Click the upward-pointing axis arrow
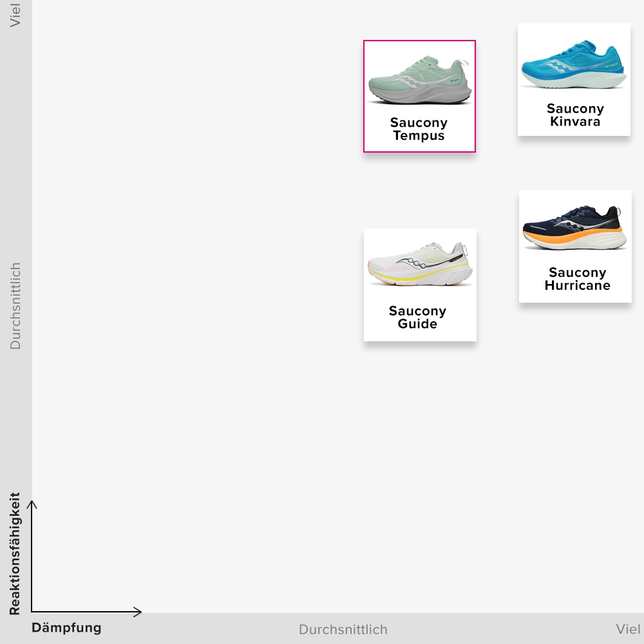 coord(32,504)
